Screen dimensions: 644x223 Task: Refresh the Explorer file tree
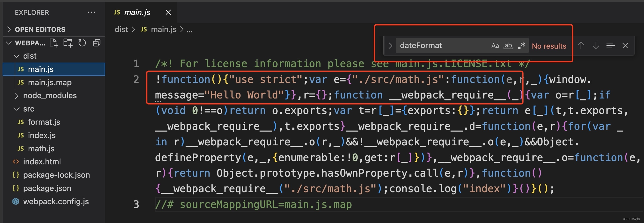[x=82, y=43]
